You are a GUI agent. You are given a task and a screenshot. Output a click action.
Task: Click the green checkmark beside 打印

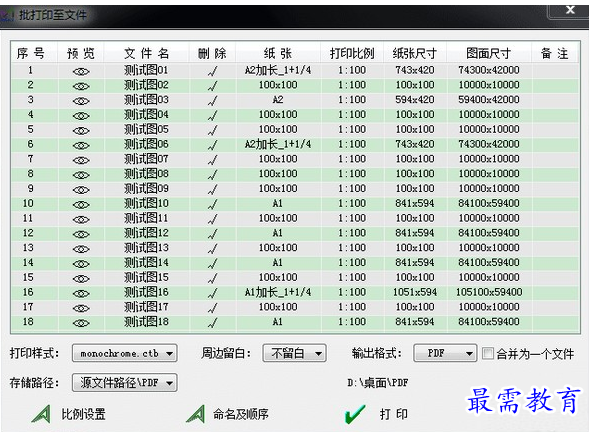355,415
